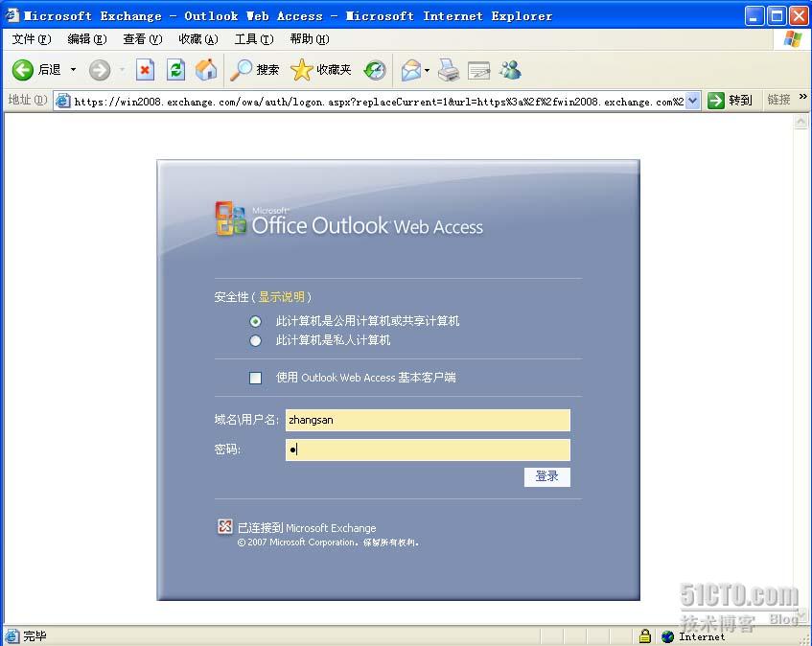Click the Print printer icon
Viewport: 812px width, 646px height.
pos(449,70)
